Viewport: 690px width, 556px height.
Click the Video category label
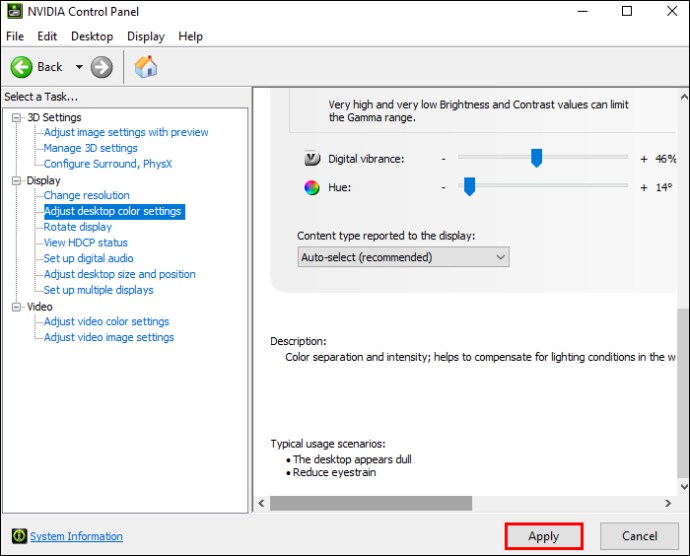click(x=40, y=307)
